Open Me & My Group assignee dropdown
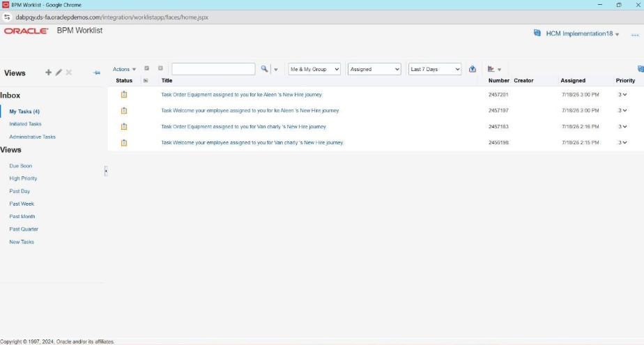The height and width of the screenshot is (345, 644). pos(314,69)
